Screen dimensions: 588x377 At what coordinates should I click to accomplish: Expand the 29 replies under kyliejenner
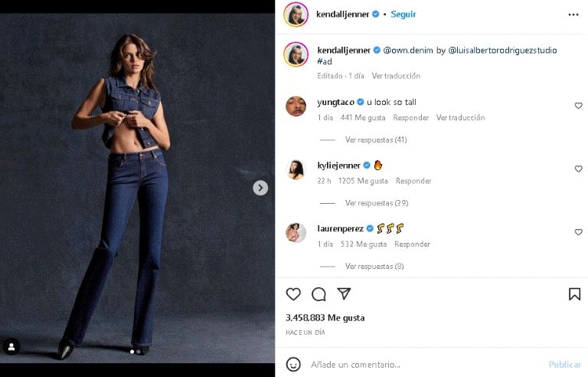click(375, 203)
